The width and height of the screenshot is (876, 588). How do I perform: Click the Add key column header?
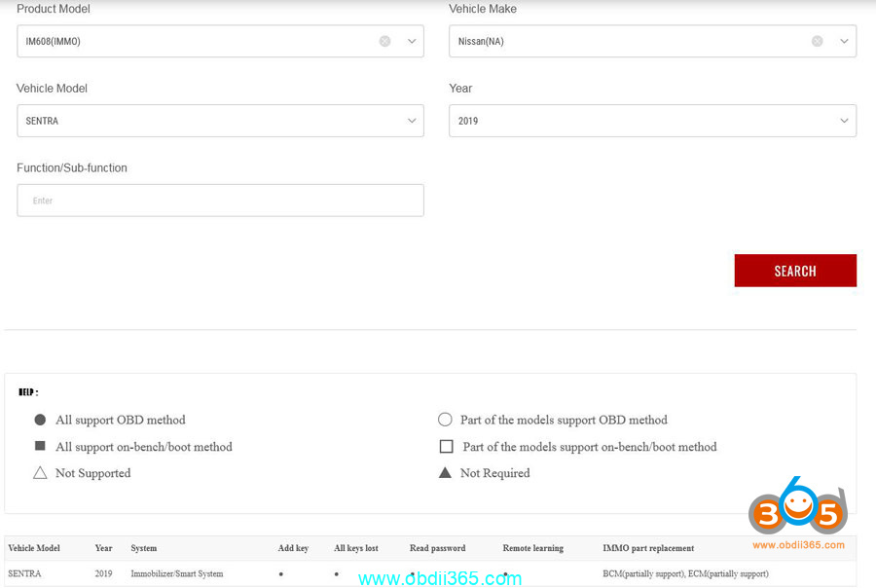tap(293, 548)
